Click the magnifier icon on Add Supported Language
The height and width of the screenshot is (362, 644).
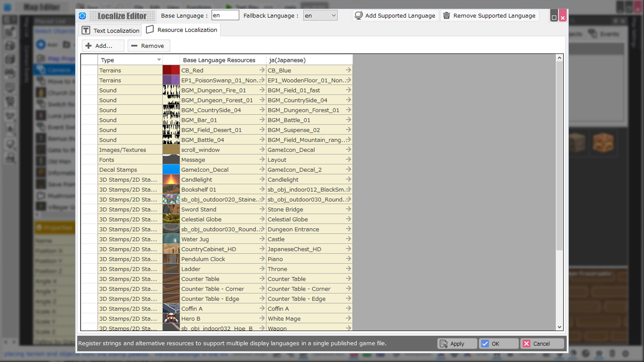pyautogui.click(x=359, y=15)
